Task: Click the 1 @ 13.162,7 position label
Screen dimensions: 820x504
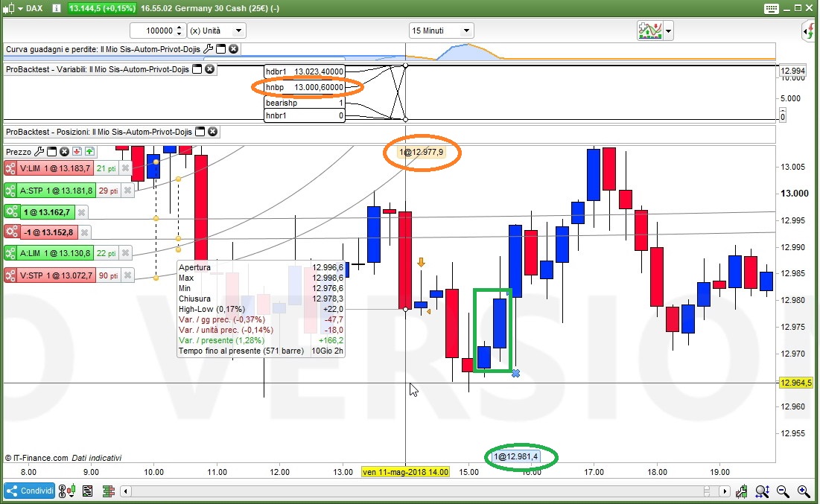Action: click(x=46, y=212)
